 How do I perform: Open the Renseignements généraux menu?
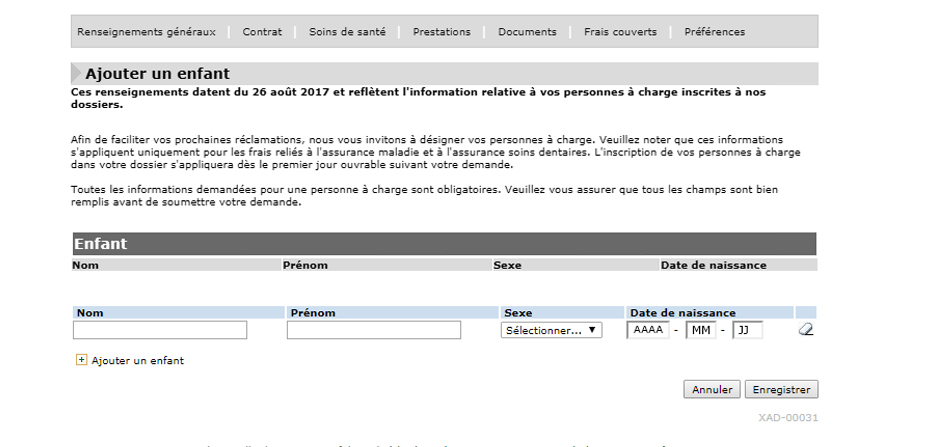pyautogui.click(x=146, y=32)
